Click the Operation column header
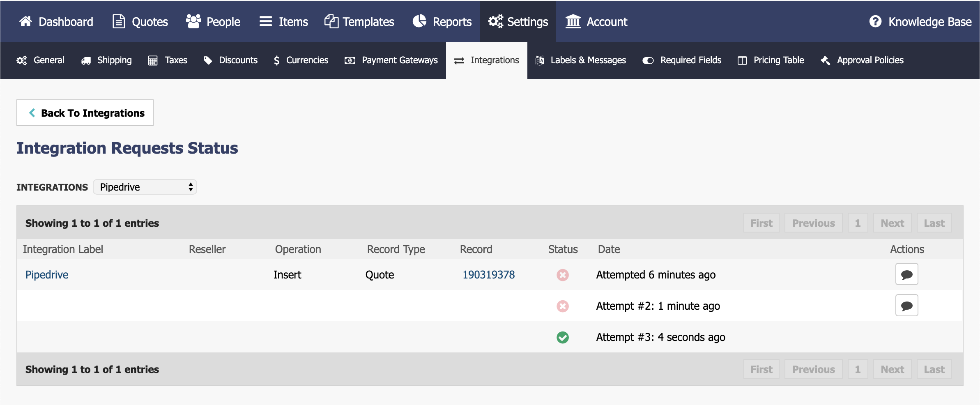This screenshot has width=980, height=405. click(298, 249)
